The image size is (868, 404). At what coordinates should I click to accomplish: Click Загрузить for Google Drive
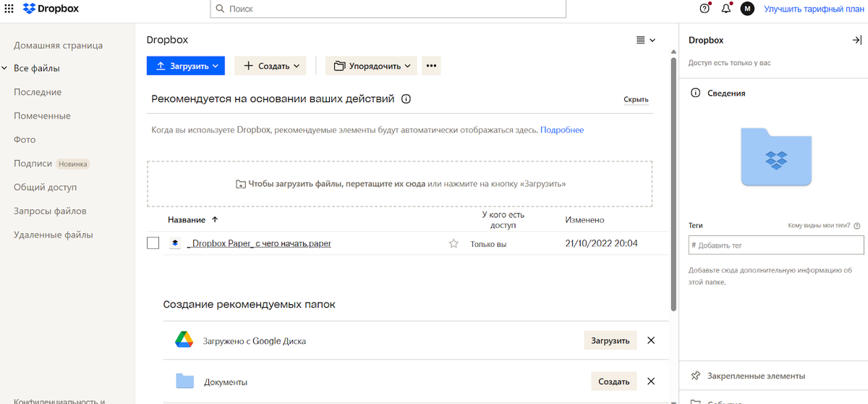(610, 340)
